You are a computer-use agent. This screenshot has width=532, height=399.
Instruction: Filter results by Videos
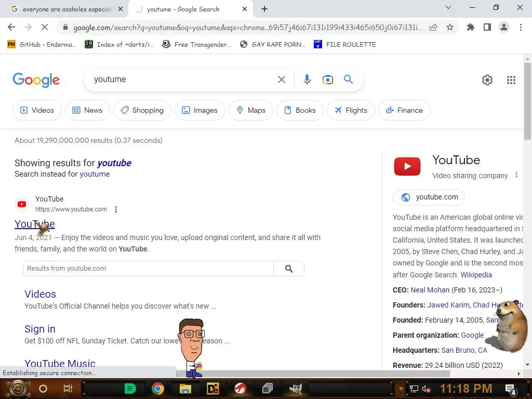(x=37, y=110)
